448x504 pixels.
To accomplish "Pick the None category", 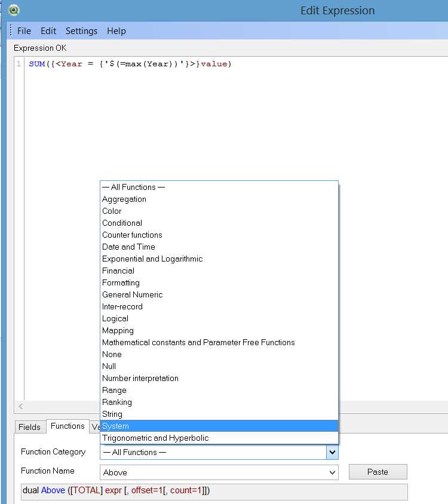I will [x=219, y=354].
